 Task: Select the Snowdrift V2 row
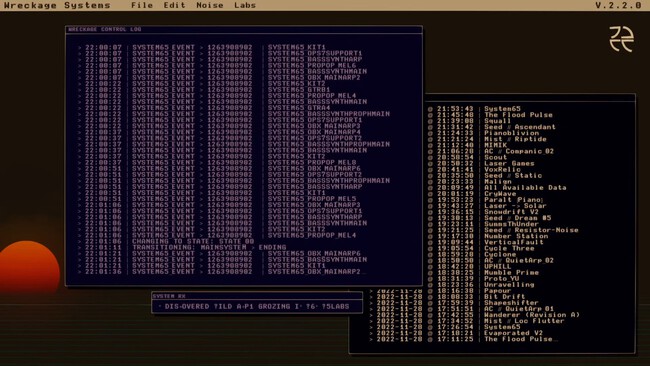[x=483, y=212]
